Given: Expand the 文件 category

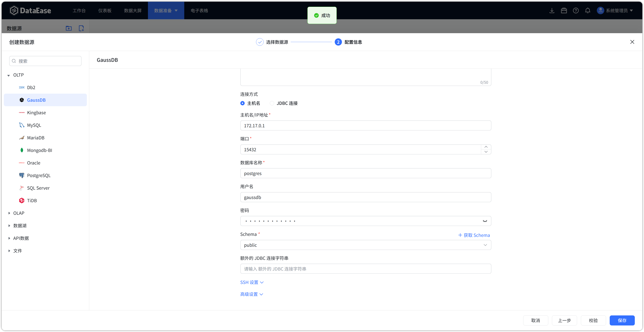Looking at the screenshot, I should (x=9, y=251).
